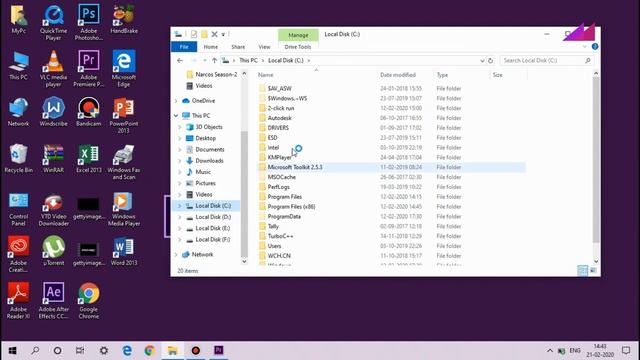Select the Recycle Bin icon
This screenshot has width=640, height=360.
[x=18, y=158]
